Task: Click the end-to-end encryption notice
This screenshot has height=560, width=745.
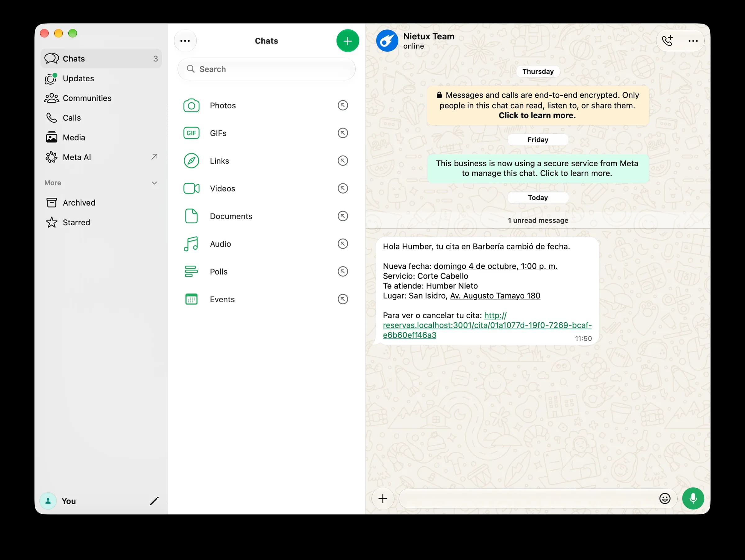Action: click(x=538, y=106)
